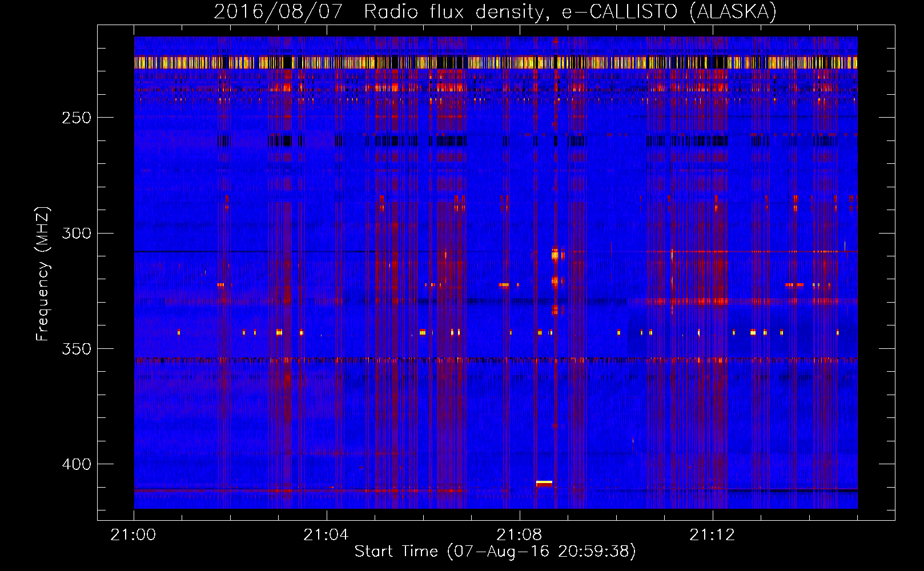Select the "250" frequency tick label
This screenshot has width=924, height=571.
pos(77,118)
